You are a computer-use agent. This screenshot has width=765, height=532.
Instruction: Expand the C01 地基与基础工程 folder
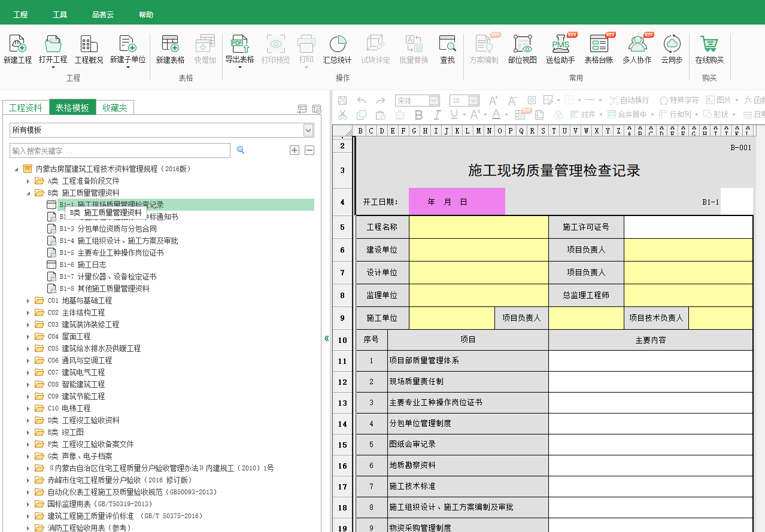tap(28, 300)
